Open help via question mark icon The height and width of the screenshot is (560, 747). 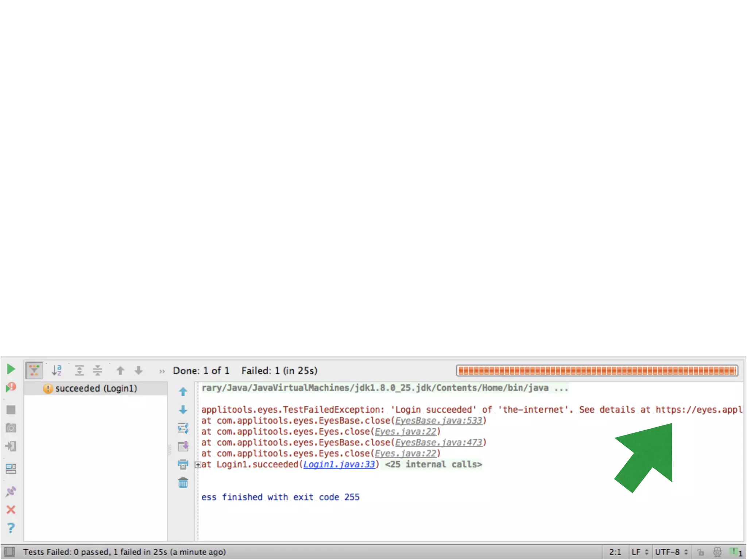(x=11, y=528)
